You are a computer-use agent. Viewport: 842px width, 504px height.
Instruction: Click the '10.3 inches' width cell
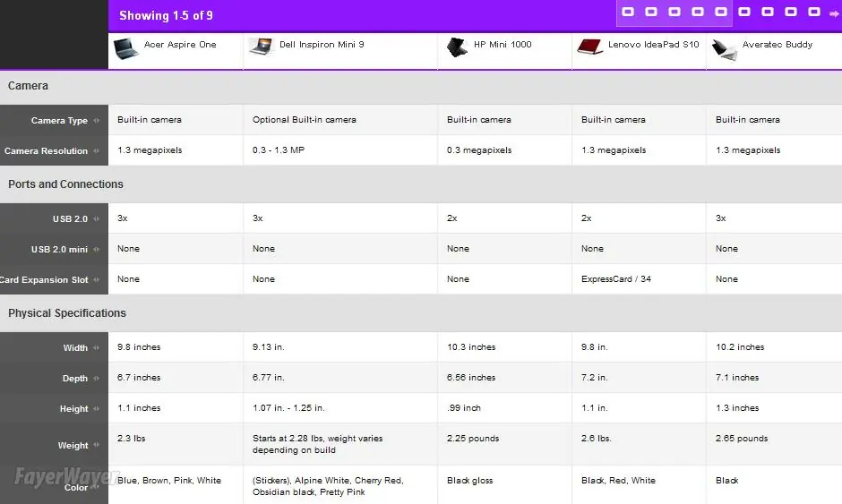pyautogui.click(x=471, y=347)
